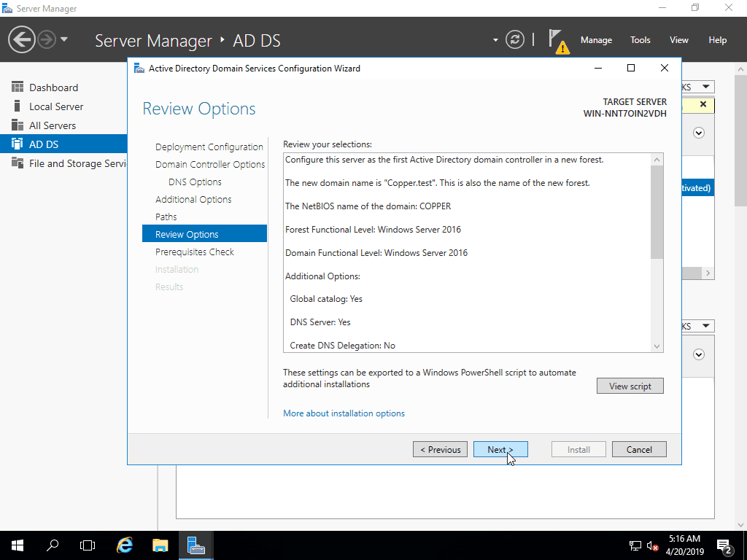
Task: Click 'Global catalog: Yes' line
Action: coord(326,299)
